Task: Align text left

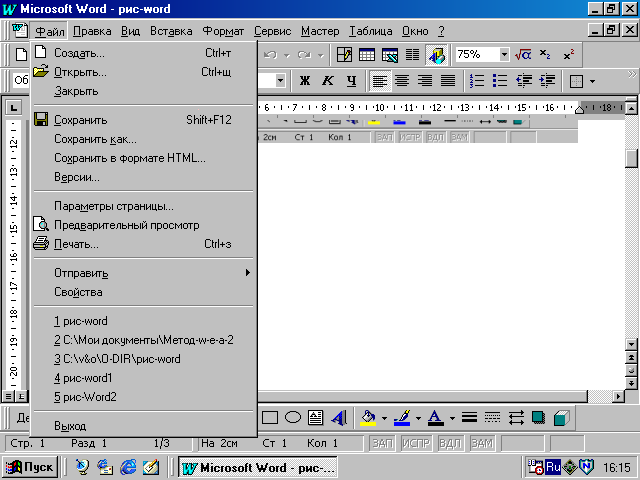Action: 380,81
